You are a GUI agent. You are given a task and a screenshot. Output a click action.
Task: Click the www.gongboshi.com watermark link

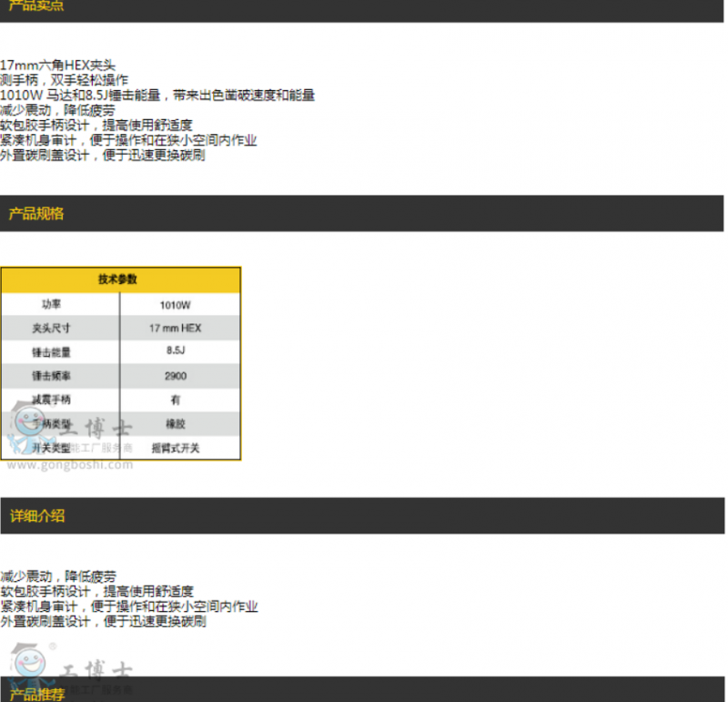click(x=70, y=465)
